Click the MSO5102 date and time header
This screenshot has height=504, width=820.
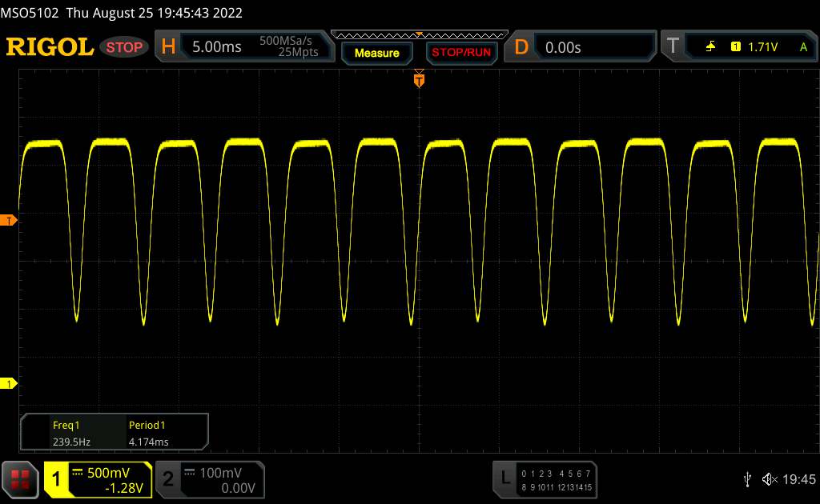coord(122,13)
